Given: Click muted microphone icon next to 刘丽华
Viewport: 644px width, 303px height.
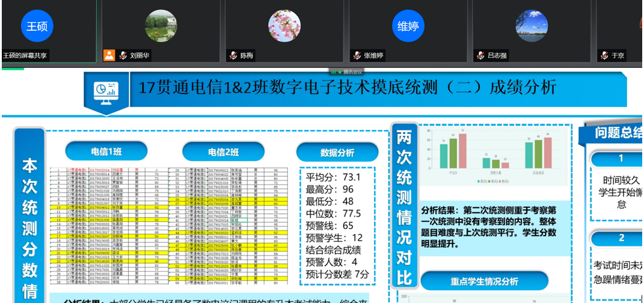Looking at the screenshot, I should coord(123,55).
